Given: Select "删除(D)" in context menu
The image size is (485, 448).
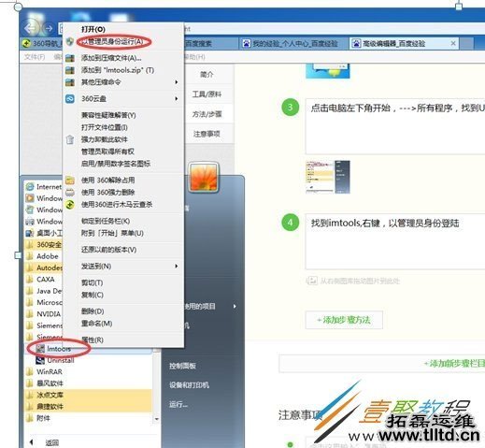Looking at the screenshot, I should point(93,311).
